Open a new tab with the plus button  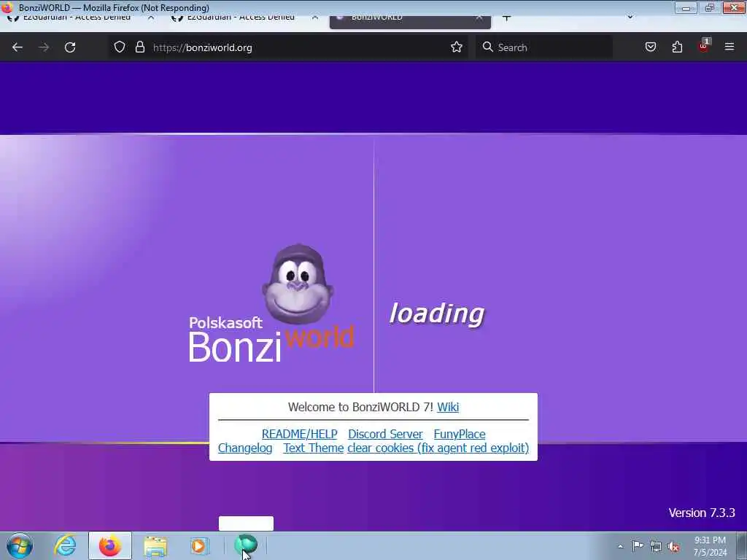tap(506, 18)
